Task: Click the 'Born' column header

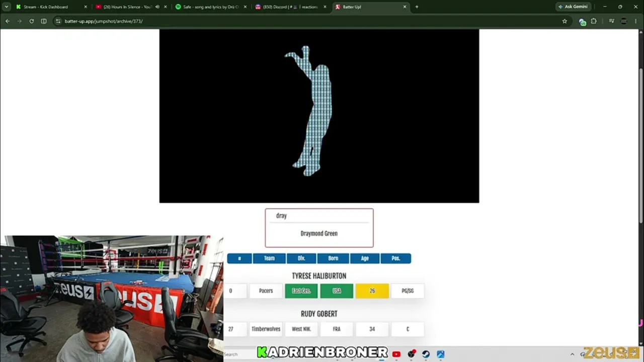Action: tap(333, 258)
